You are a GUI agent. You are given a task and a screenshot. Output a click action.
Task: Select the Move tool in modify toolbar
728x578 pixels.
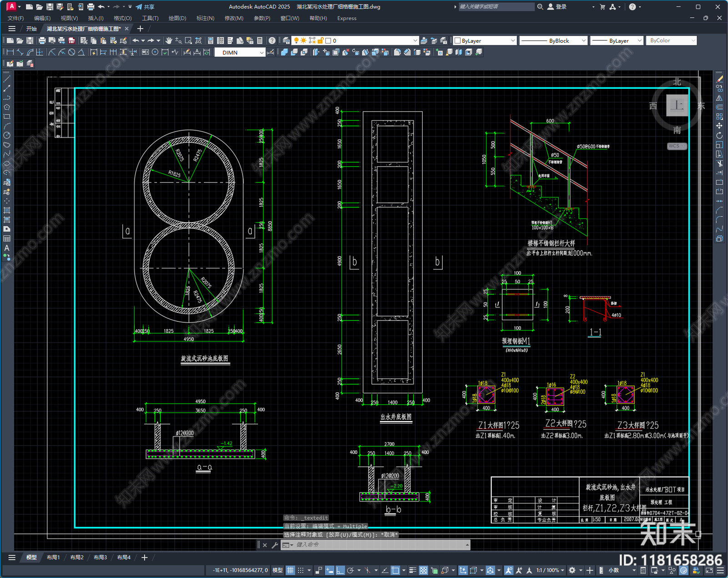pos(719,126)
